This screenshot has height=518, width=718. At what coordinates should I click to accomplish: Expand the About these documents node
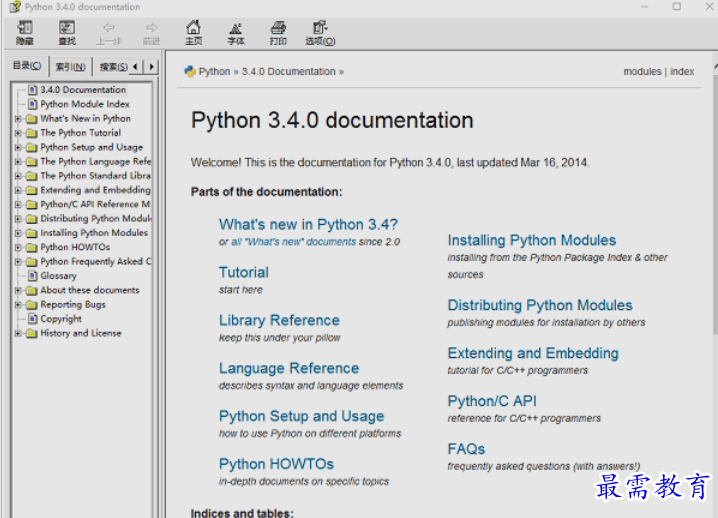[x=18, y=290]
